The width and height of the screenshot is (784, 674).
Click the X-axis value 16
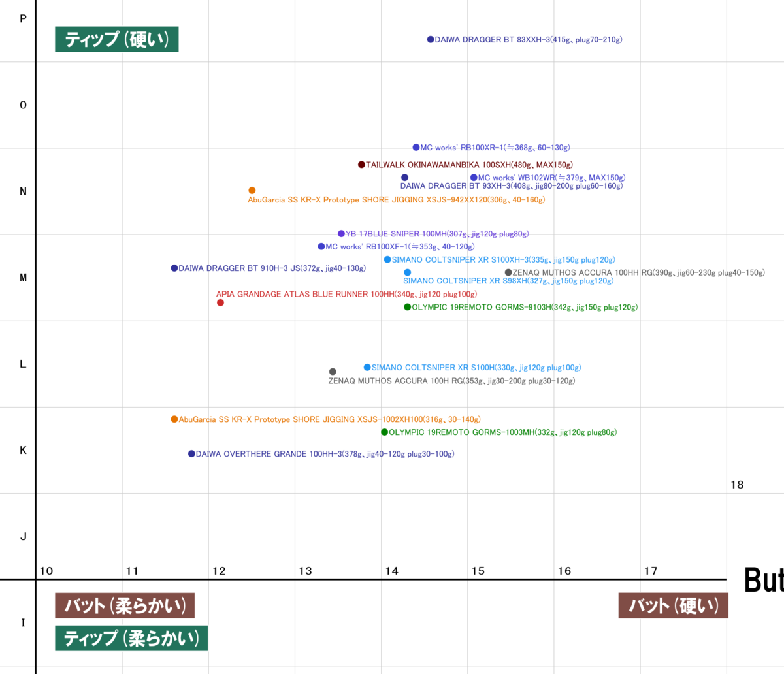click(x=564, y=571)
